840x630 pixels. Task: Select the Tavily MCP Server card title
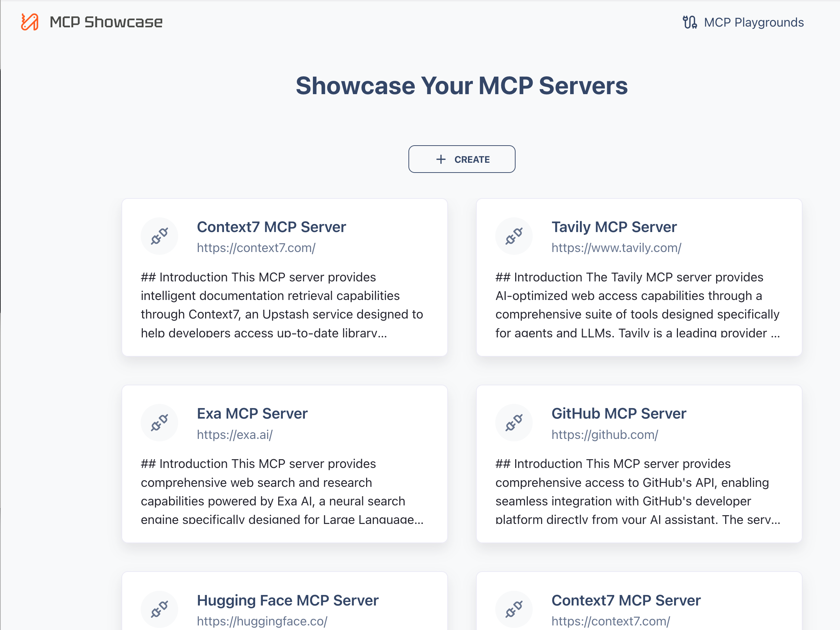(614, 226)
